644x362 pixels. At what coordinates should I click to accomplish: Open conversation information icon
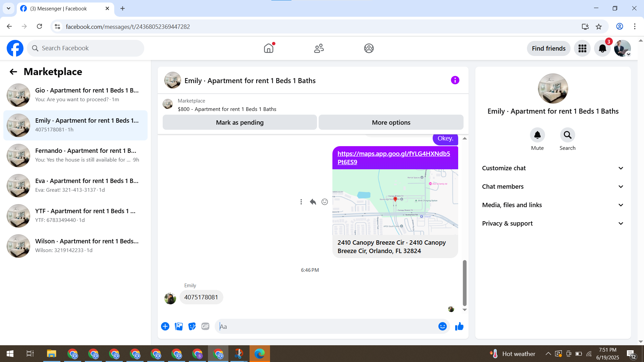tap(455, 80)
